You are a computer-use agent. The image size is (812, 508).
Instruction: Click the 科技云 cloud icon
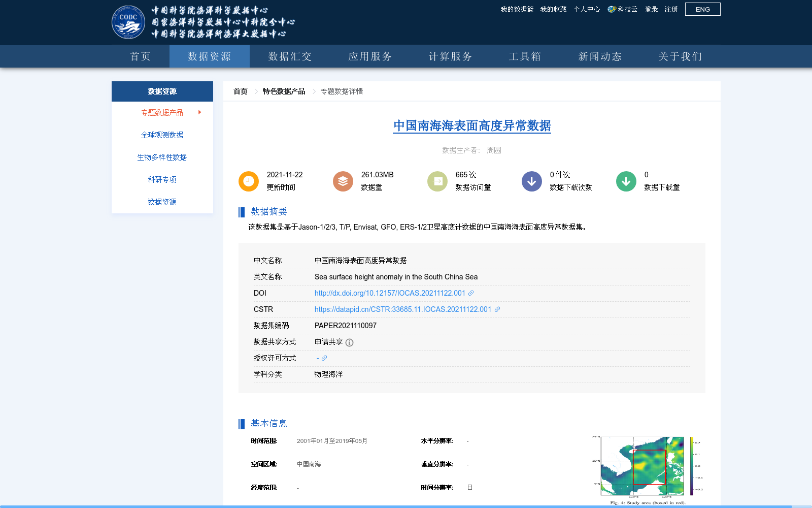(x=612, y=9)
